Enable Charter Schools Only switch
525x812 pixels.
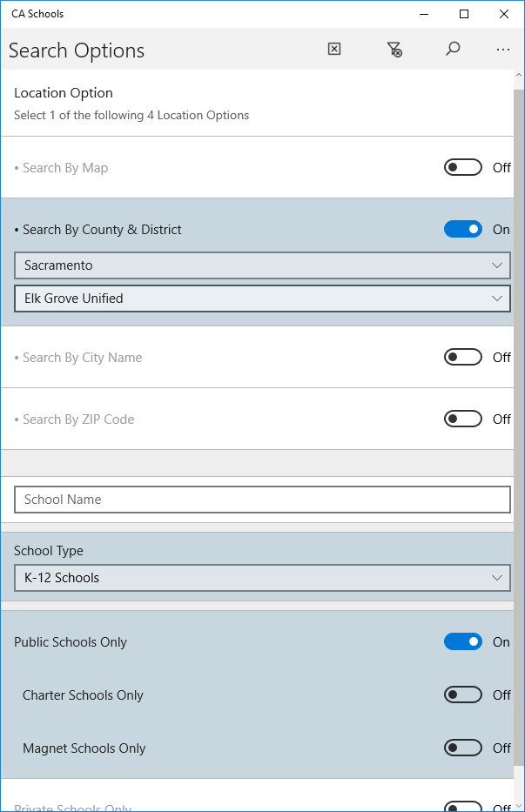pos(462,695)
